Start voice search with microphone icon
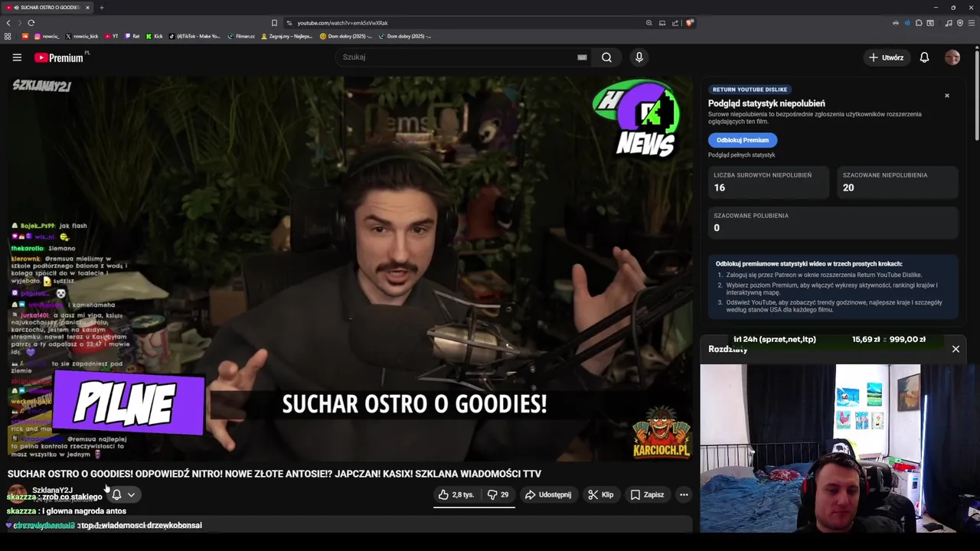980x551 pixels. pos(639,57)
